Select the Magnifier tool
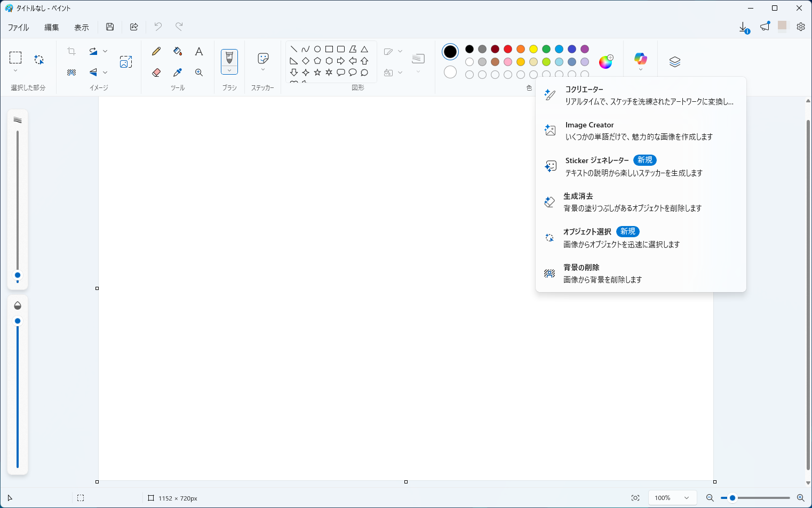 click(x=198, y=72)
